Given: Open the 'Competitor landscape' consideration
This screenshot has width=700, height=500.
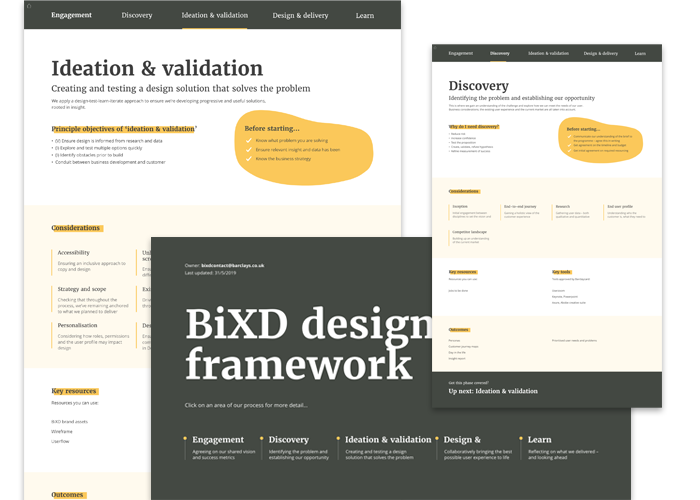Looking at the screenshot, I should pos(470,237).
